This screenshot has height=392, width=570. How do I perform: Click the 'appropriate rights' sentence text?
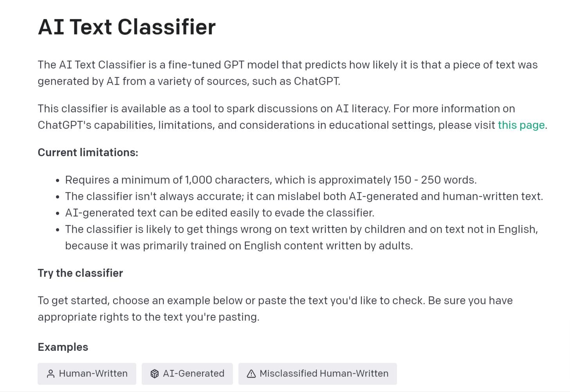coord(149,317)
